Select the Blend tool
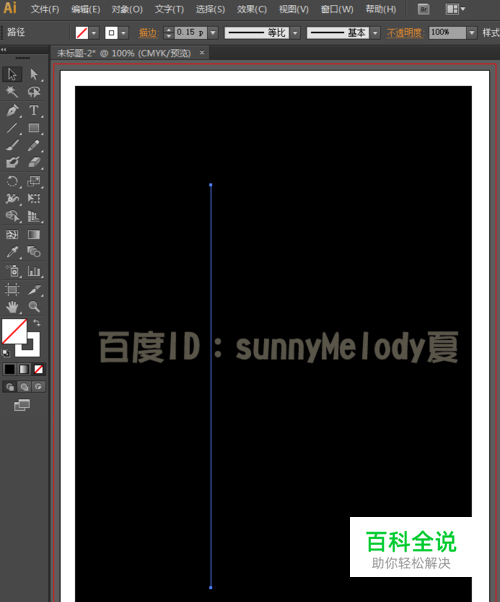Image resolution: width=500 pixels, height=602 pixels. pyautogui.click(x=34, y=252)
